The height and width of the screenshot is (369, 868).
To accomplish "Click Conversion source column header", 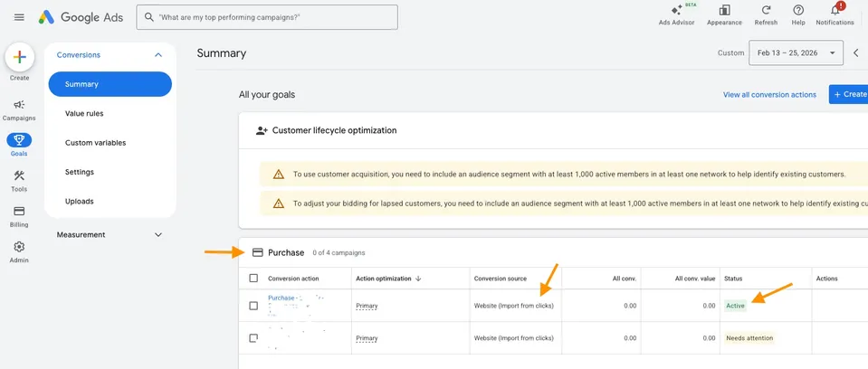I will pyautogui.click(x=501, y=279).
